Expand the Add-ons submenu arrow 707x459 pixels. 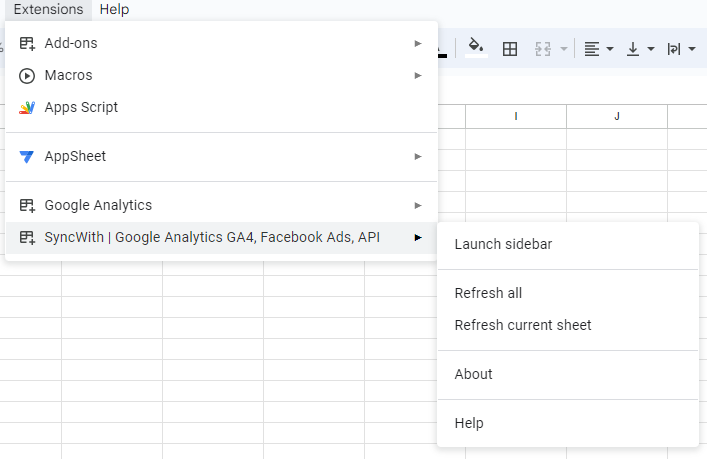418,43
